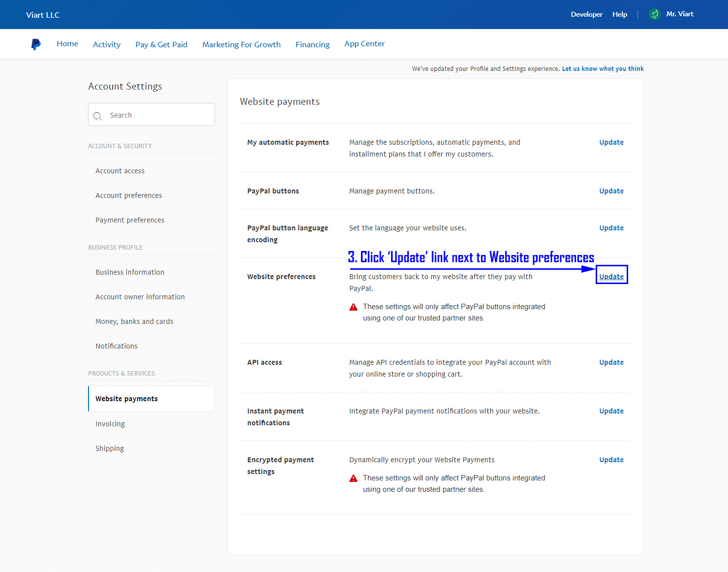The image size is (728, 572).
Task: Click 'Website preferences' row label
Action: tap(281, 277)
